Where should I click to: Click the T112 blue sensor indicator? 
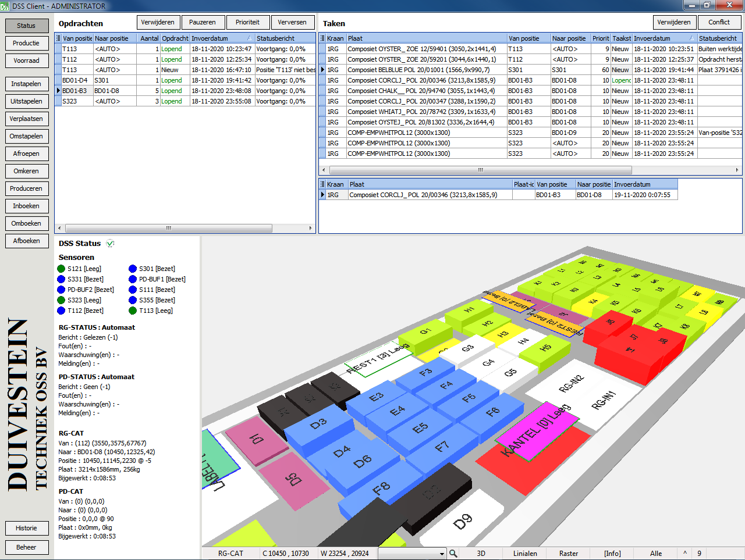61,311
